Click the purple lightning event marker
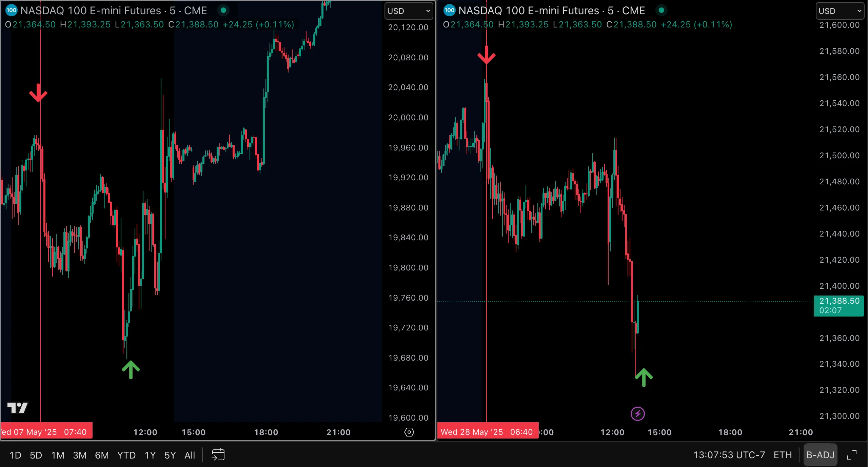 click(637, 414)
